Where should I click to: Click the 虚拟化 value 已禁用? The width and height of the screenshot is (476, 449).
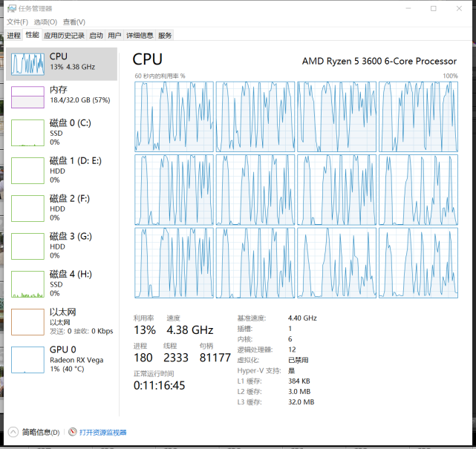[298, 360]
